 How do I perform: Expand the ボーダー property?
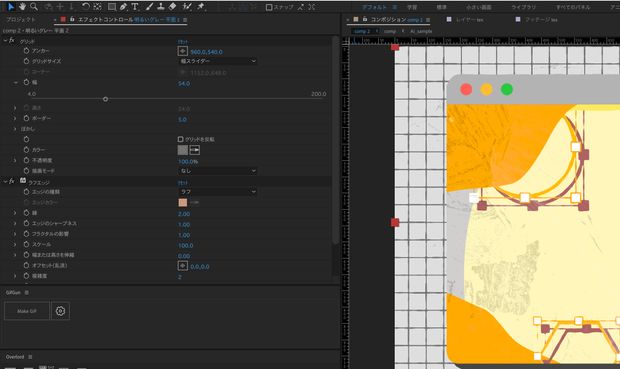(x=15, y=118)
